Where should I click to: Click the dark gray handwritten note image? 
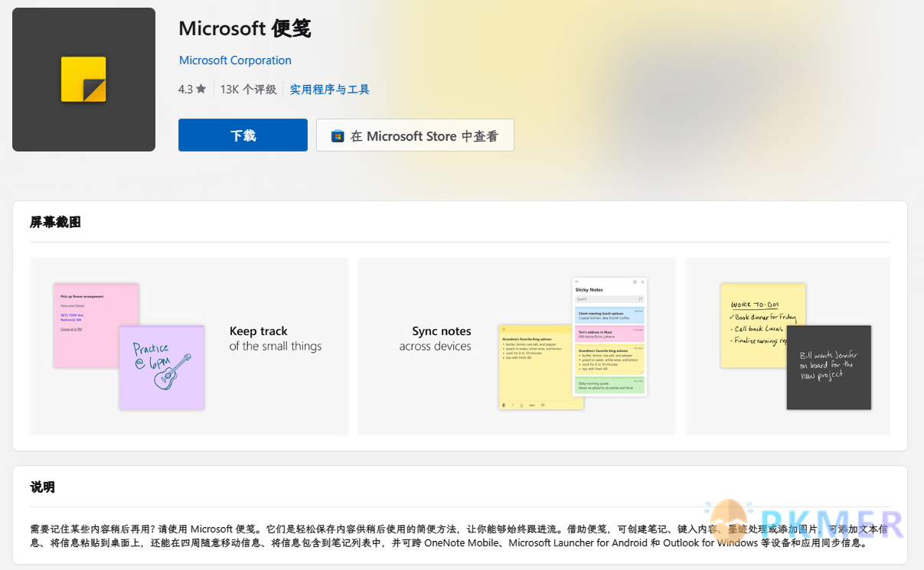click(829, 367)
